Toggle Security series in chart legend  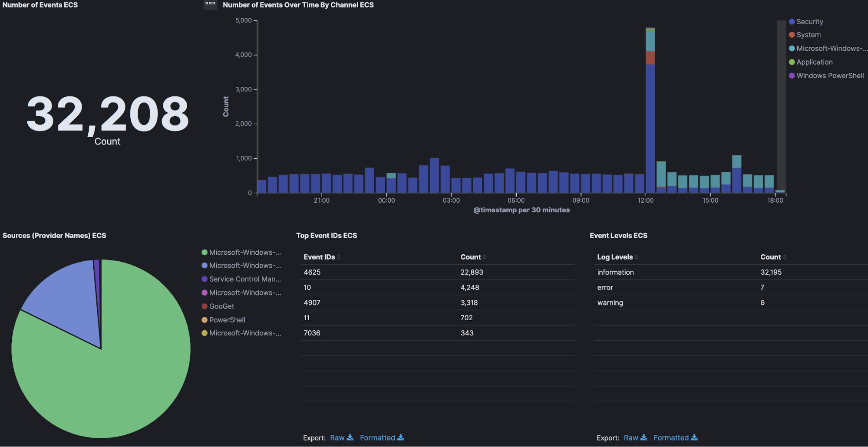(x=805, y=22)
